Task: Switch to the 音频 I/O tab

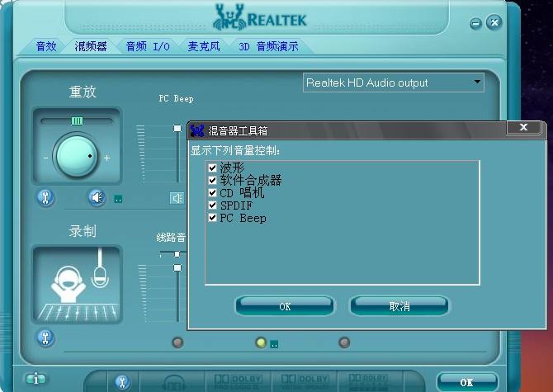Action: [x=148, y=46]
